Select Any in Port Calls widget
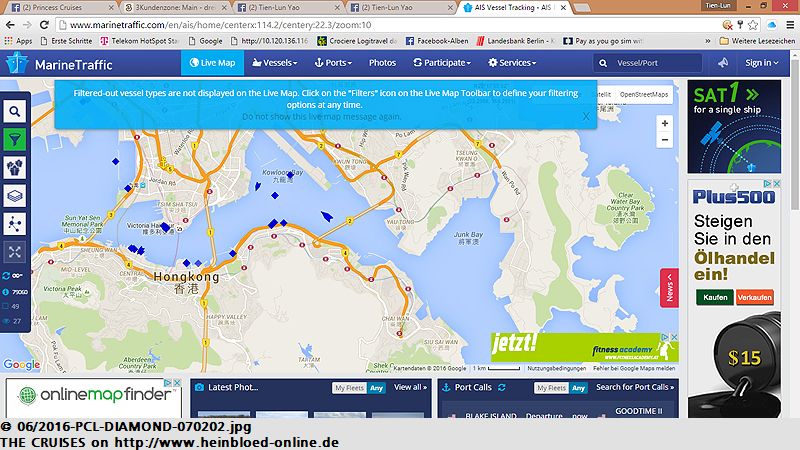This screenshot has width=800, height=450. coord(579,388)
